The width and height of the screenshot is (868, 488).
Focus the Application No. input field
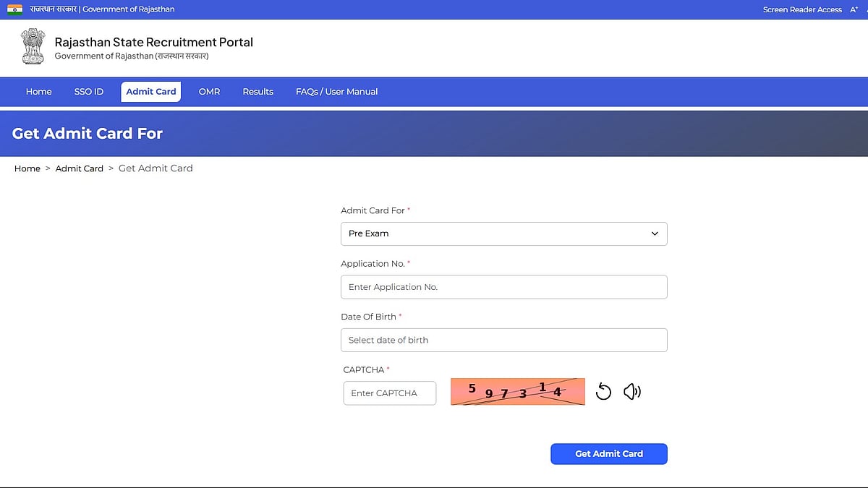(x=503, y=287)
